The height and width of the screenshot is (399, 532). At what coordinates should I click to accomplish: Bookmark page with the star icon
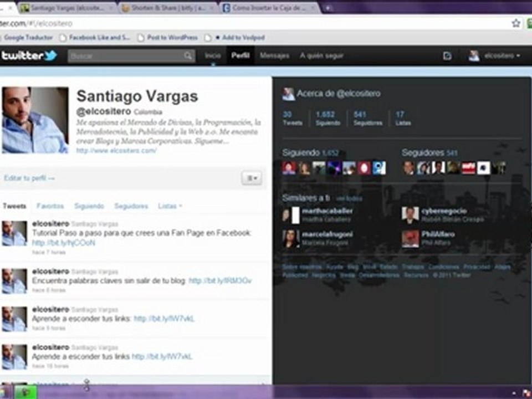pos(516,23)
